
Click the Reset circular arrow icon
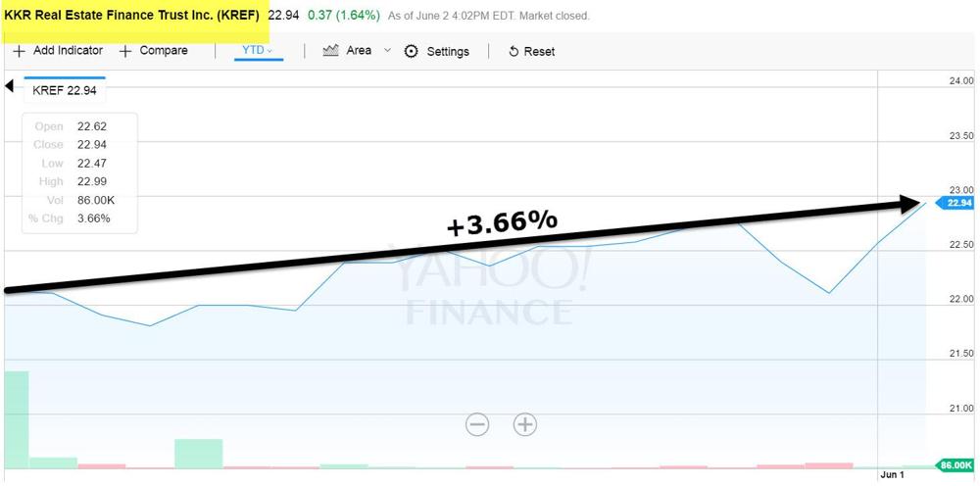514,51
